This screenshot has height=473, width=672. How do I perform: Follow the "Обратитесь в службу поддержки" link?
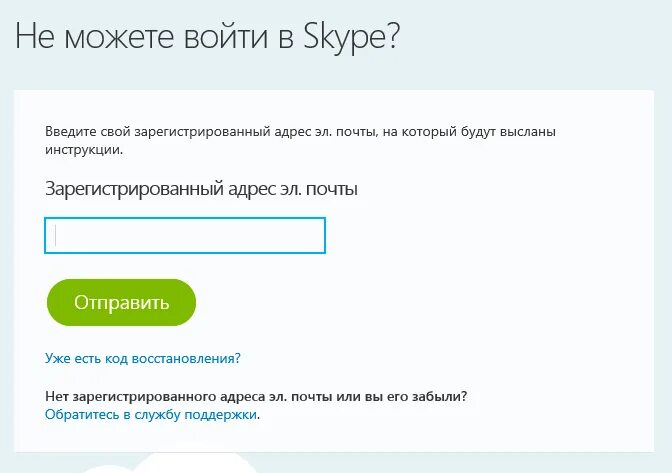tap(151, 413)
